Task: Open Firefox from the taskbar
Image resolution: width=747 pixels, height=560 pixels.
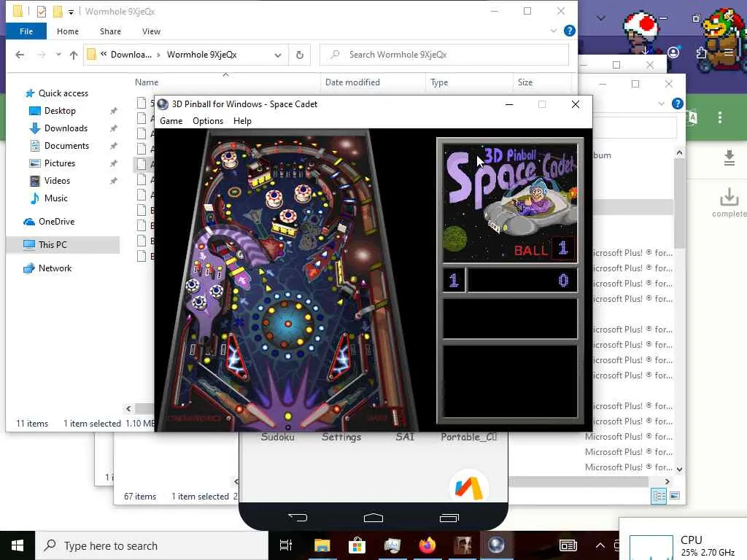Action: coord(427,545)
